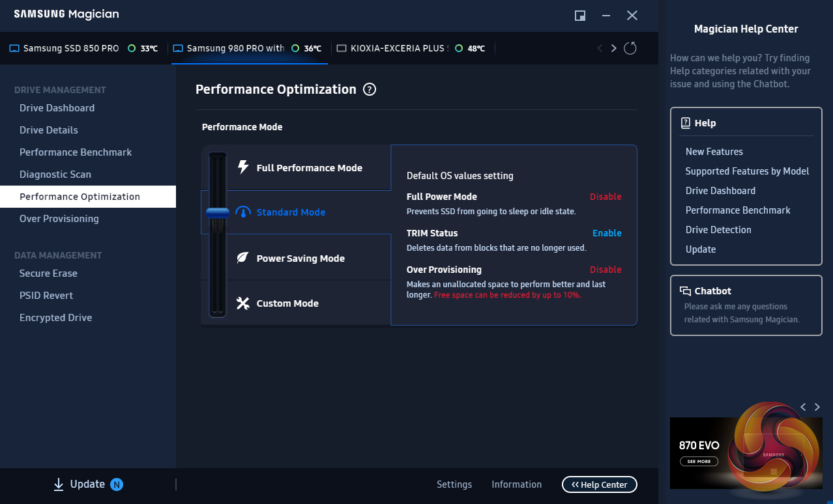Click the Custom Mode wrench icon
The width and height of the screenshot is (833, 504).
(243, 303)
